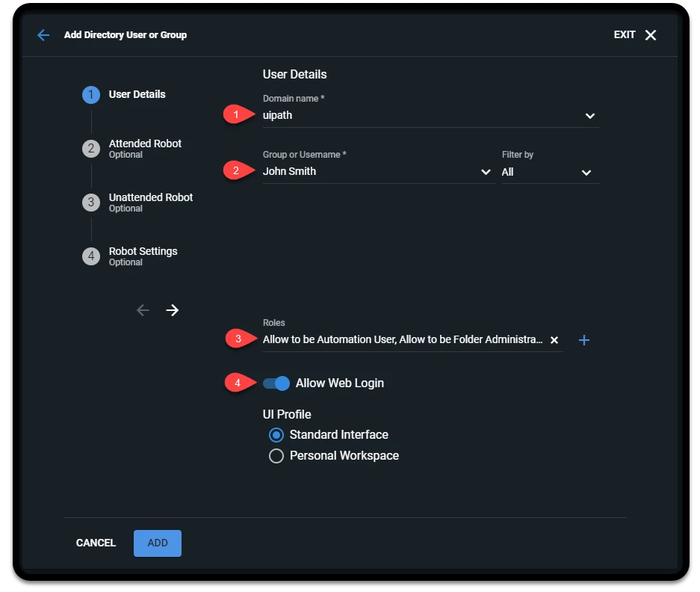Add a role with plus icon
This screenshot has height=592, width=700.
coord(584,340)
